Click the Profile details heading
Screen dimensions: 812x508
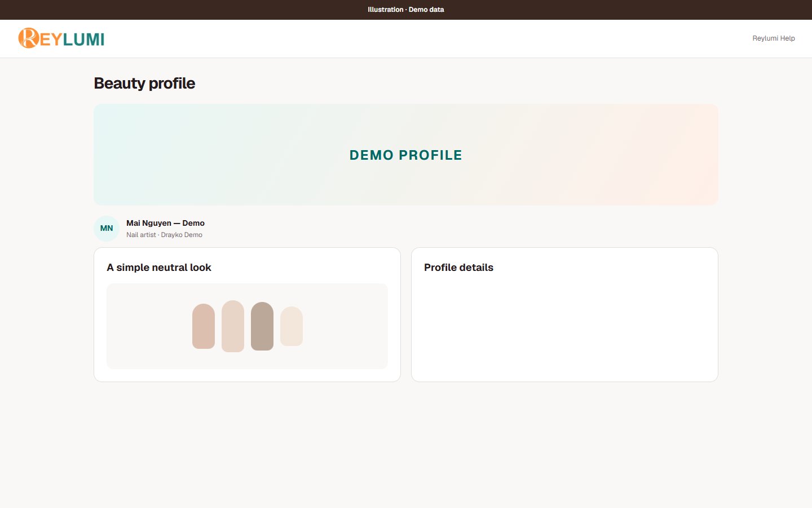(x=458, y=268)
